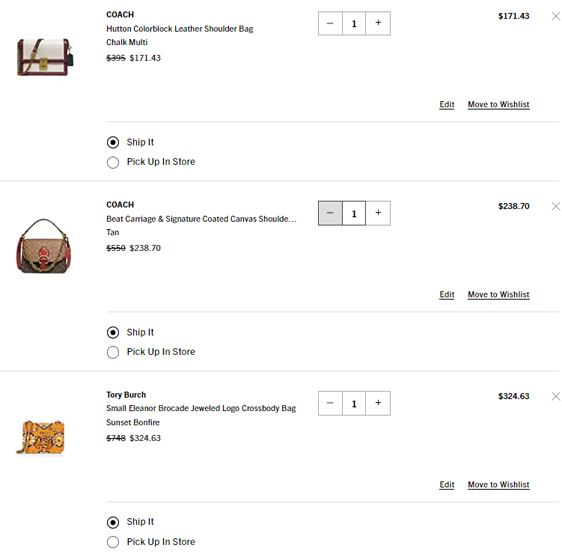Decrease quantity of Small Eleanor Crossbody Bag

pos(330,403)
